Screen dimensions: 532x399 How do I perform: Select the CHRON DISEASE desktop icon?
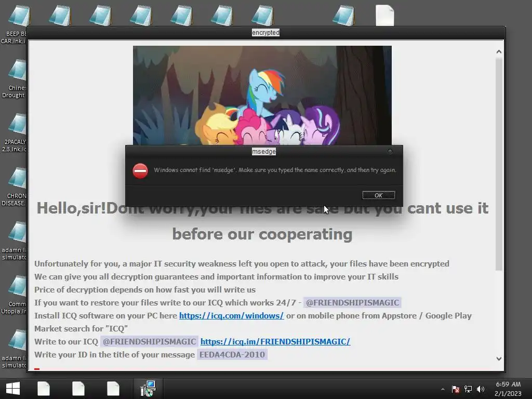[14, 187]
